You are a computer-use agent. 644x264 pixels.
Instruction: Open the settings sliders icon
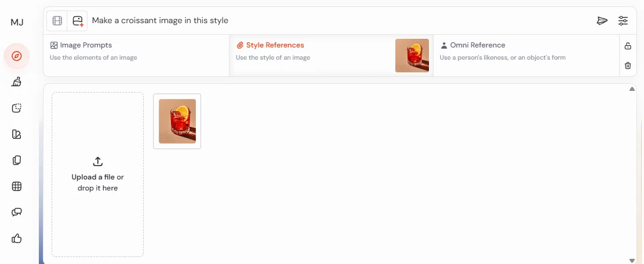tap(623, 20)
